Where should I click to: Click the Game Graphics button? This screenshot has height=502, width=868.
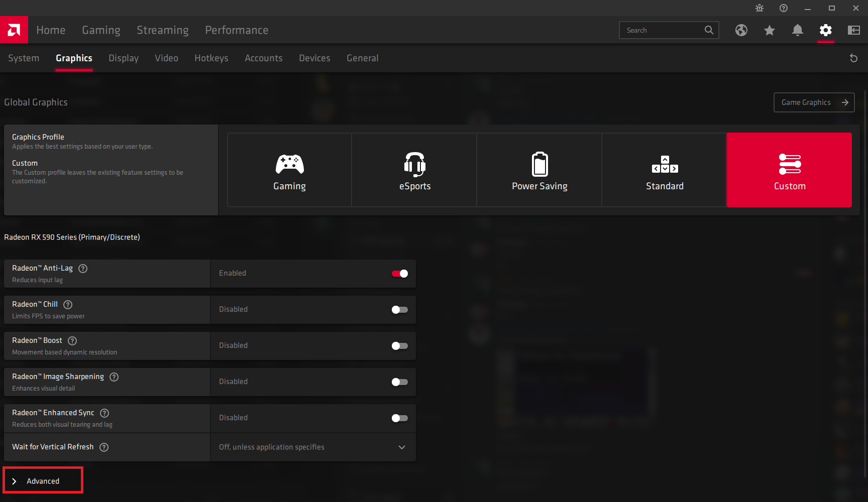click(814, 102)
